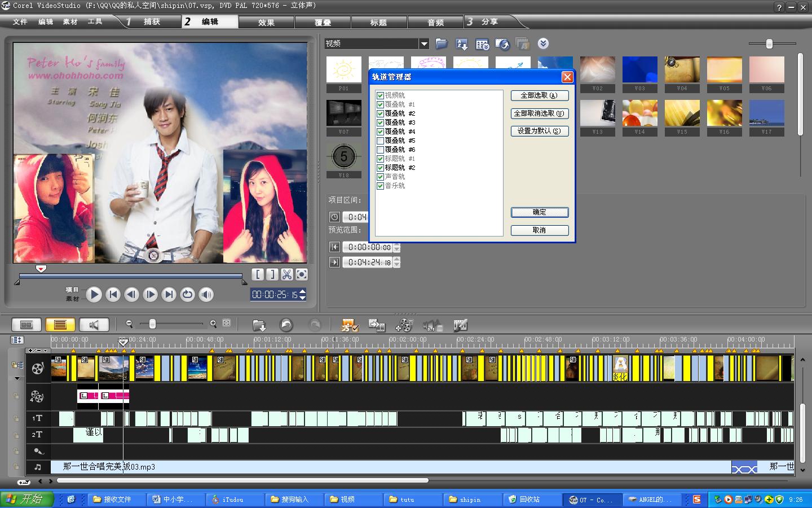Toggle the repeat loop playback icon
812x508 pixels.
click(188, 294)
